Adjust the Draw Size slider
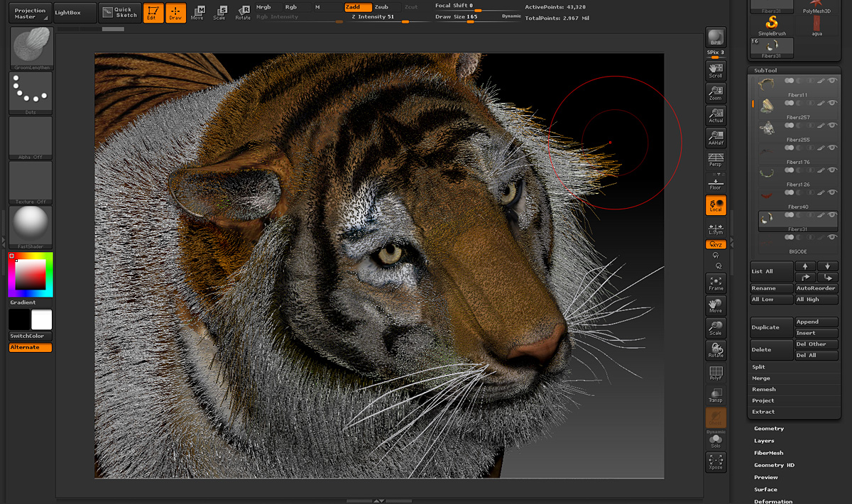 [x=477, y=17]
